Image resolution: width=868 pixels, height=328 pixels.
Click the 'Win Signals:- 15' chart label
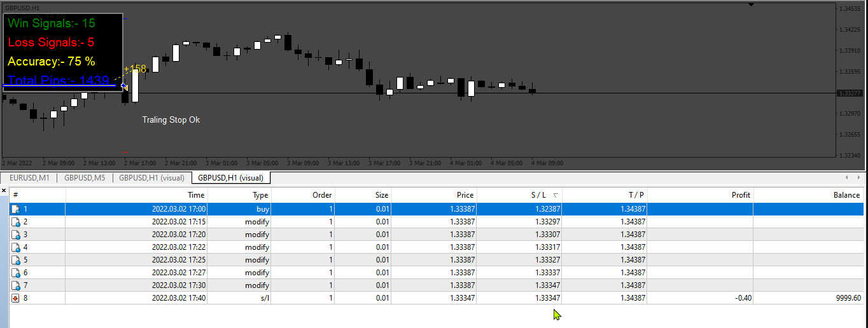click(x=52, y=24)
